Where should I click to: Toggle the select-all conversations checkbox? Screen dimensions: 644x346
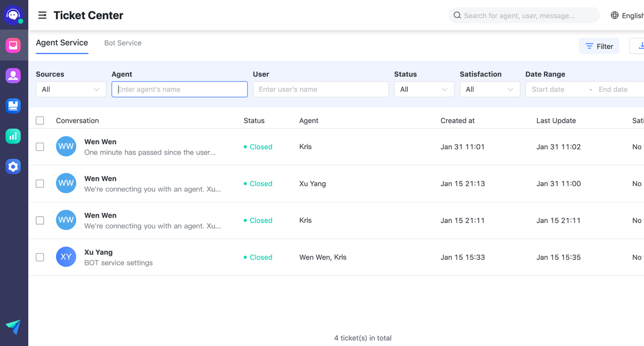[40, 121]
